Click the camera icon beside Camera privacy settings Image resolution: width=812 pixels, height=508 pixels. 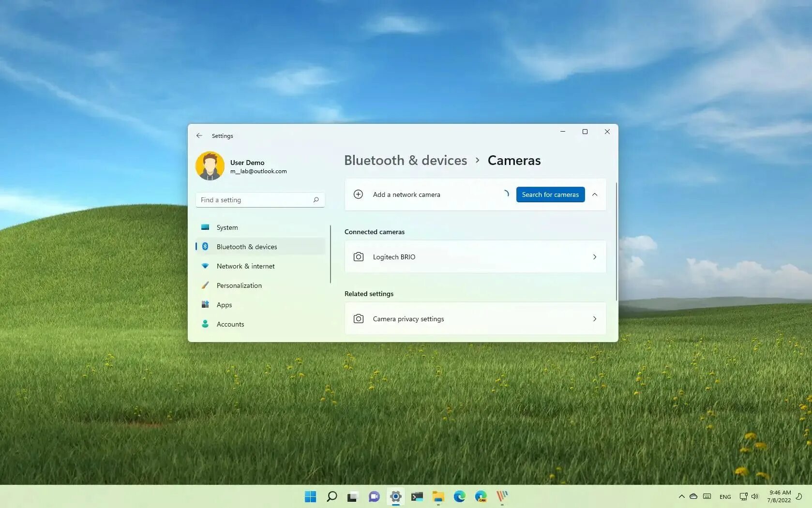pos(359,319)
